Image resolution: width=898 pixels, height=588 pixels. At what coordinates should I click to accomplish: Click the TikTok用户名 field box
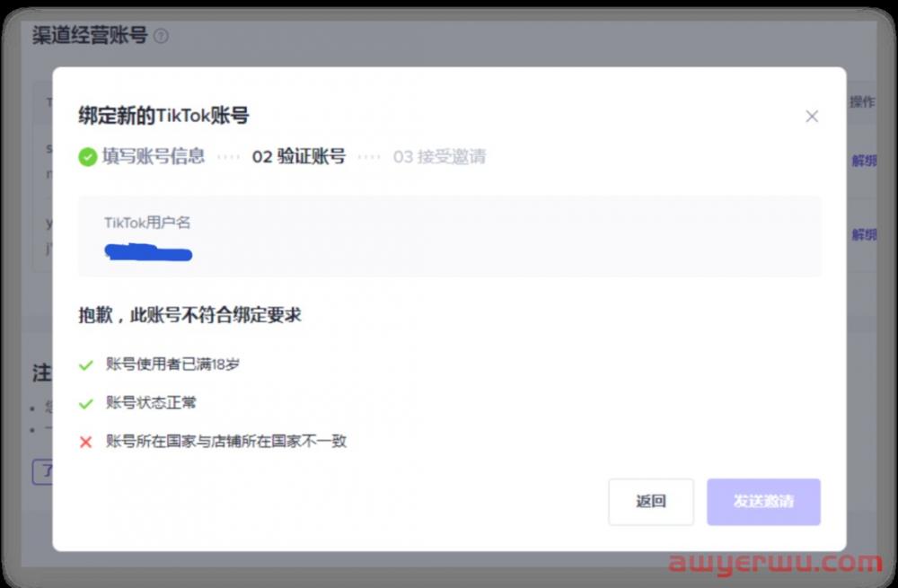pyautogui.click(x=449, y=236)
